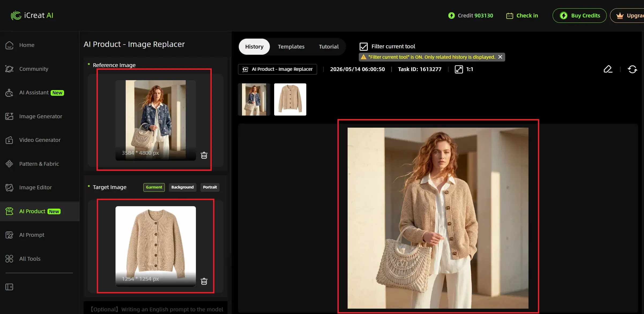Click the edit pencil icon for the task
The height and width of the screenshot is (314, 644).
click(608, 69)
